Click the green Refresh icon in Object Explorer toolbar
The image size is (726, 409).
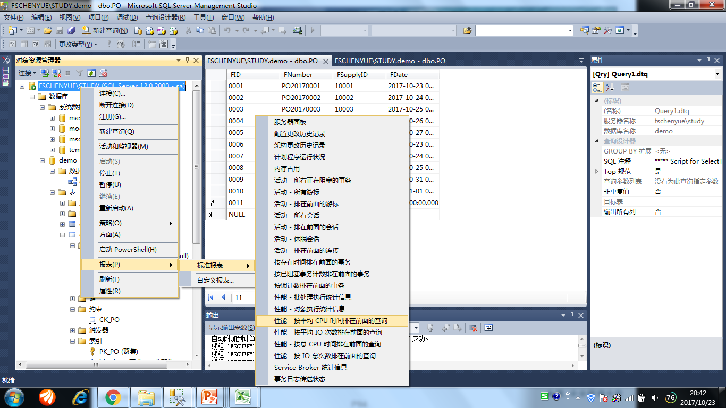92,73
